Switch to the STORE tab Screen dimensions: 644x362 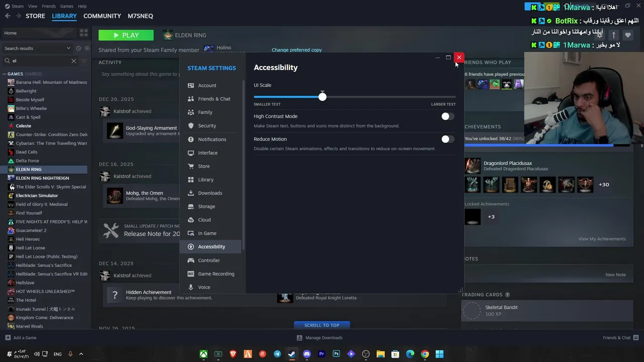point(35,16)
